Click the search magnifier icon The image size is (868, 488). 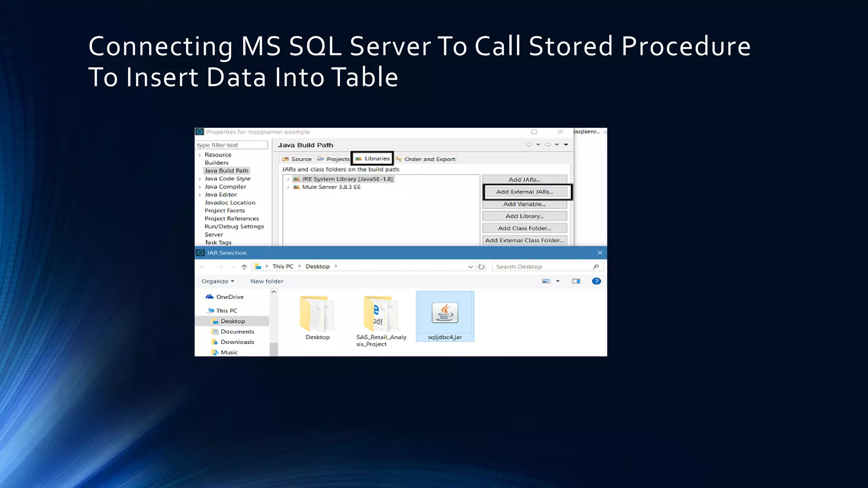tap(596, 266)
